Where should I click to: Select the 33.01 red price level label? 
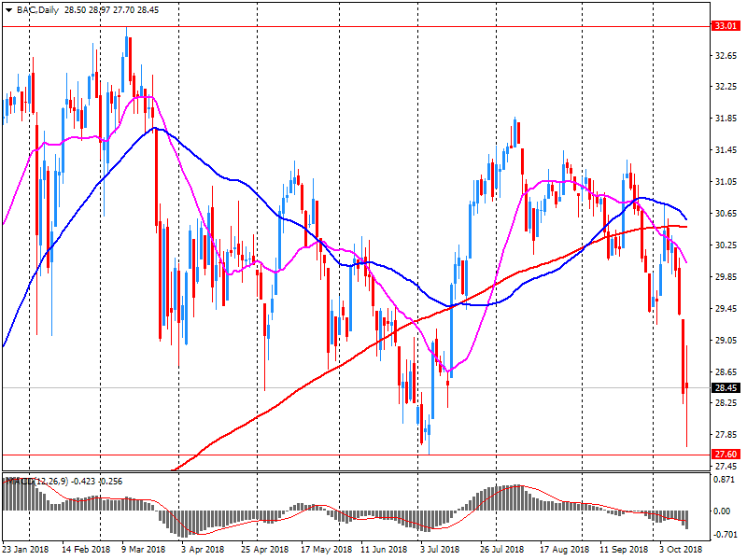[x=726, y=26]
